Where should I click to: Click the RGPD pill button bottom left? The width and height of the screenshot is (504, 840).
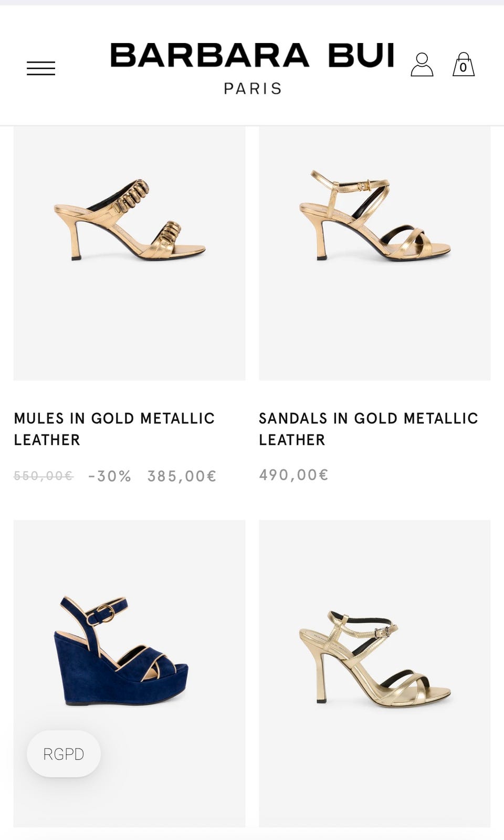pyautogui.click(x=63, y=754)
